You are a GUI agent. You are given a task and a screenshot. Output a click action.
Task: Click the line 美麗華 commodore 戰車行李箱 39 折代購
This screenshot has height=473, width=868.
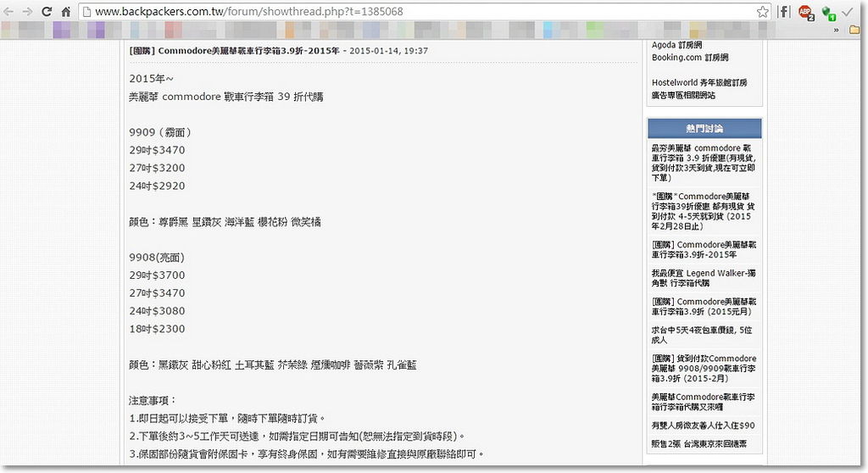[225, 97]
